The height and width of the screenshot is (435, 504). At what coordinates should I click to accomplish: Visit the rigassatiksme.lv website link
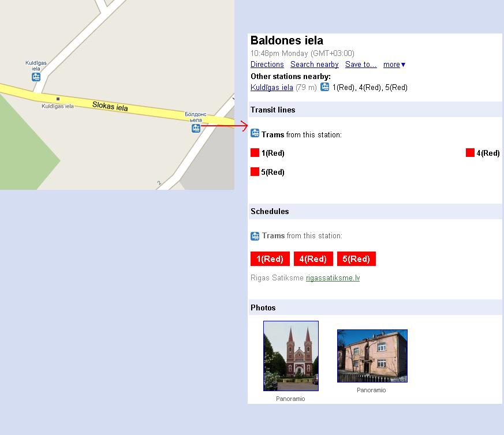(x=333, y=278)
